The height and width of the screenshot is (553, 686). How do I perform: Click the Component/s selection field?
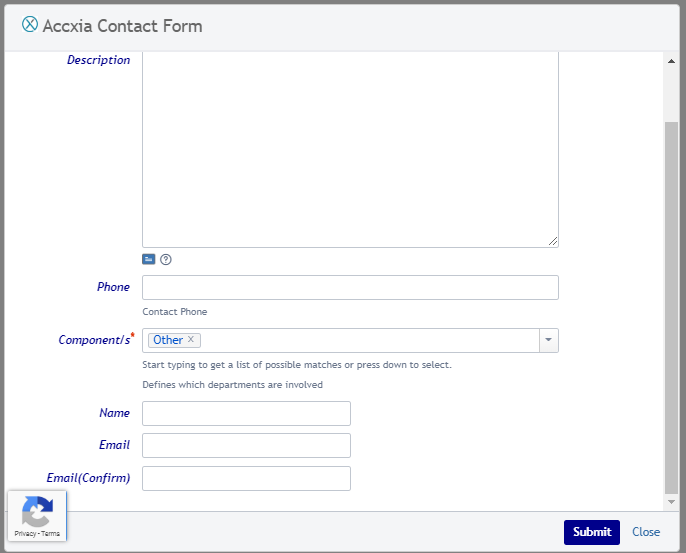click(370, 340)
